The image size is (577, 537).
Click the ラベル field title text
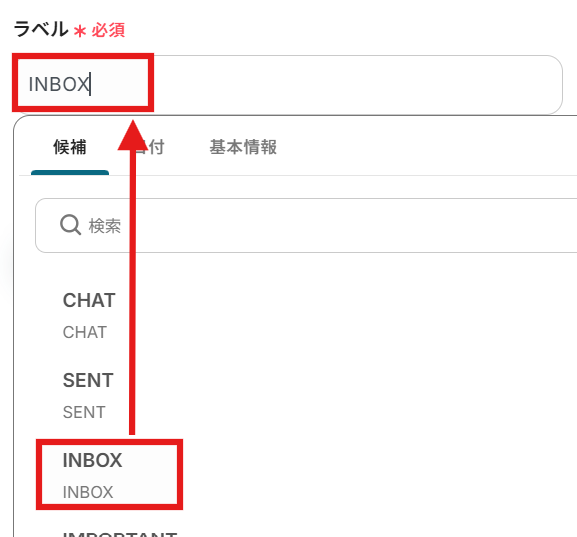[x=41, y=29]
